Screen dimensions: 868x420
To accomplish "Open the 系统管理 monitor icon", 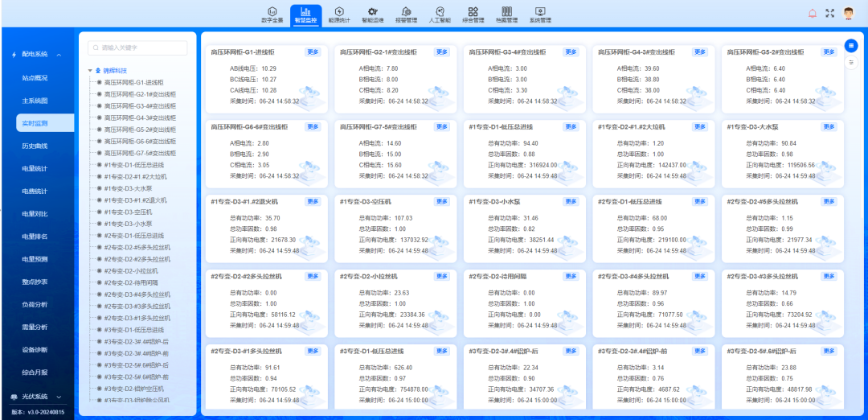I will click(540, 11).
